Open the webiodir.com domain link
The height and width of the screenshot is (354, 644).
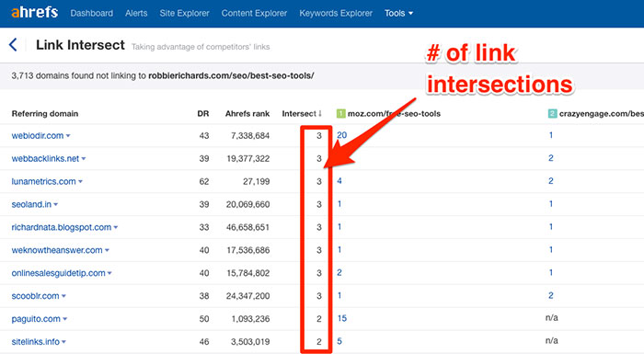point(38,135)
